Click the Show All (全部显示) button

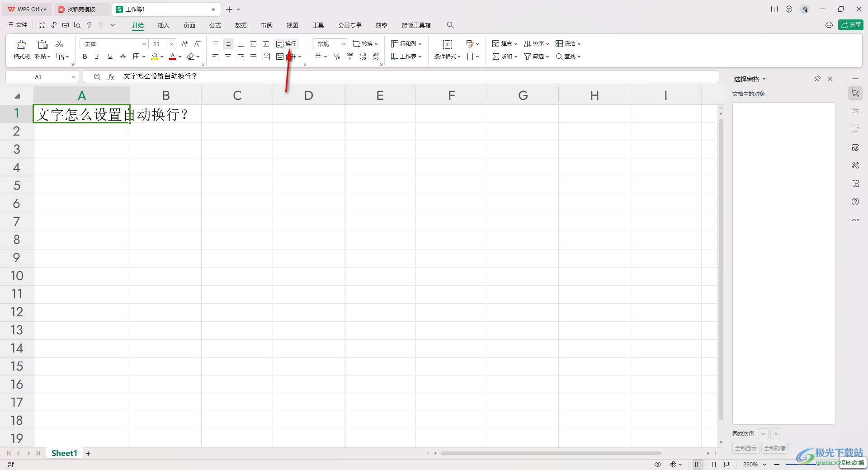(746, 448)
